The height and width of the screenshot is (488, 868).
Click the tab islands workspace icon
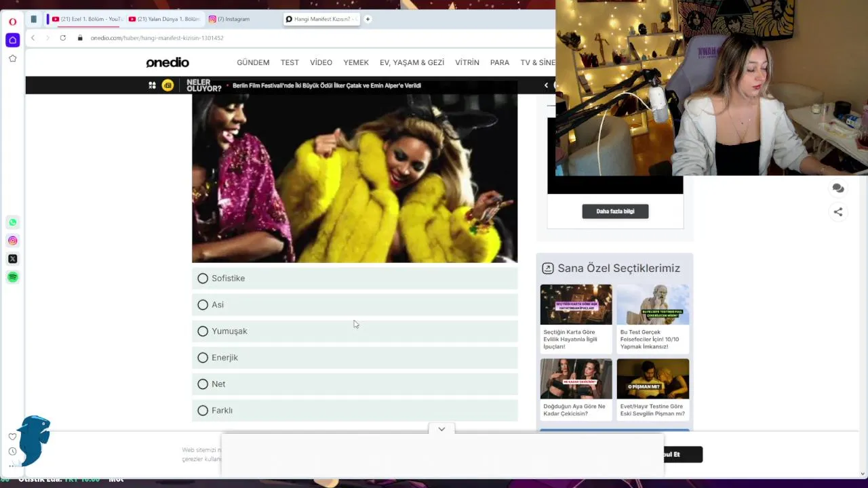[x=33, y=19]
